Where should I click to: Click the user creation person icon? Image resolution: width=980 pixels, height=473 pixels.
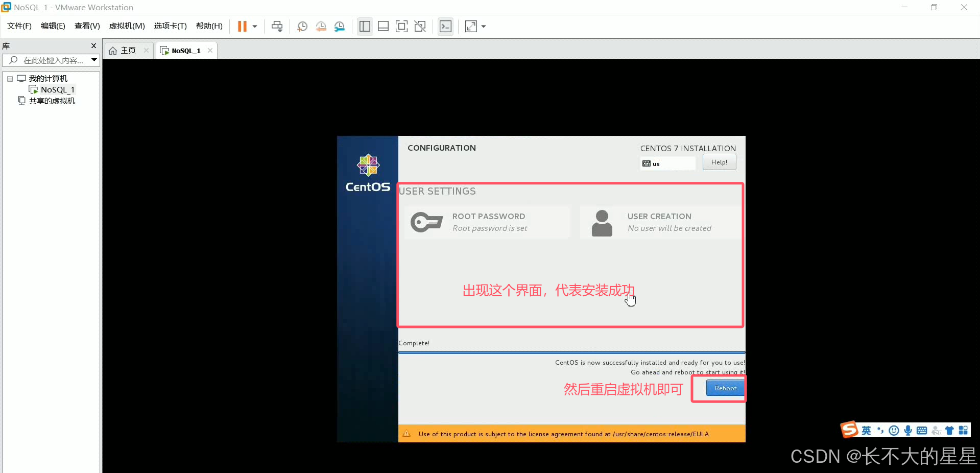tap(602, 223)
